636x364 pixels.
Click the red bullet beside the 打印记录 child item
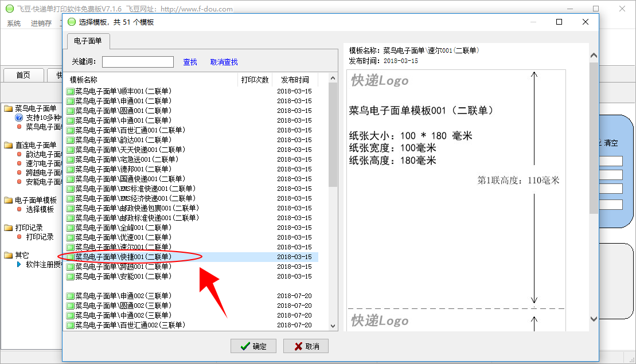(19, 237)
